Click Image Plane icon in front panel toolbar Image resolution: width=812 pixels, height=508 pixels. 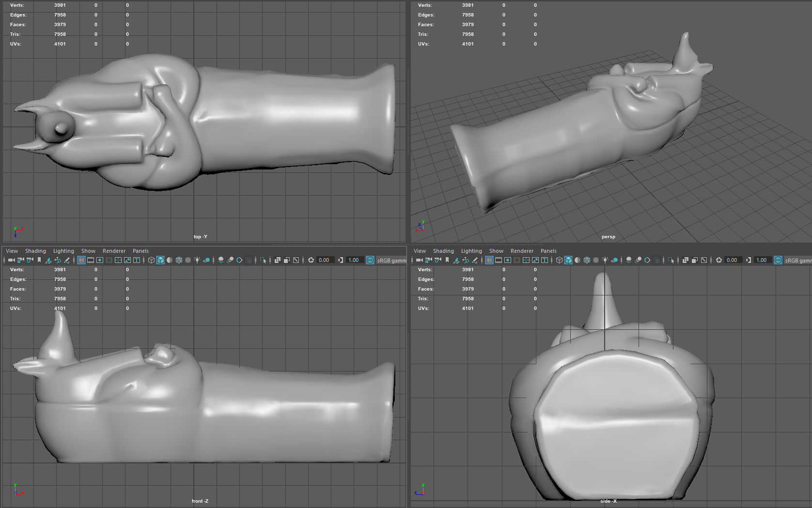tap(48, 260)
